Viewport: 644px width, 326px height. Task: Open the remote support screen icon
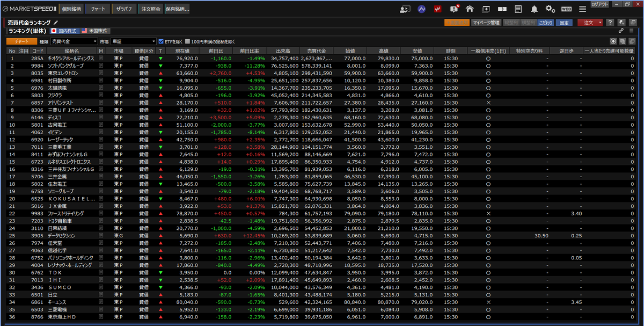click(405, 9)
